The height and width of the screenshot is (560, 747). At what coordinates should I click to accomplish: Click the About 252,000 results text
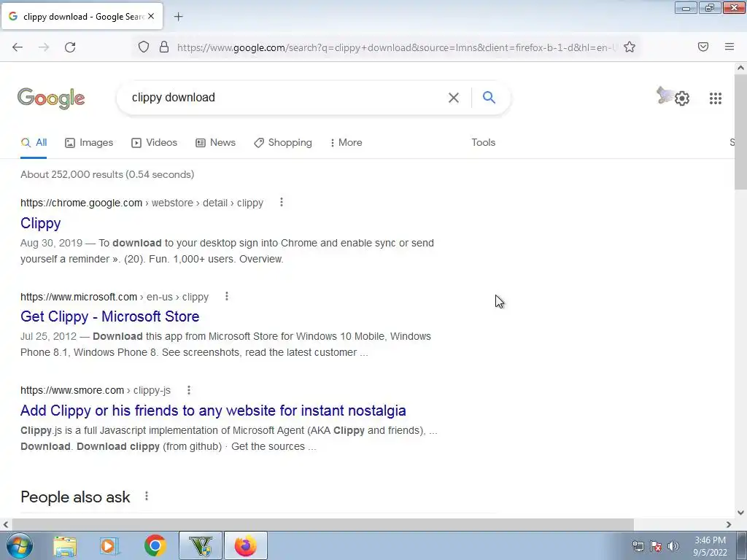pos(107,174)
